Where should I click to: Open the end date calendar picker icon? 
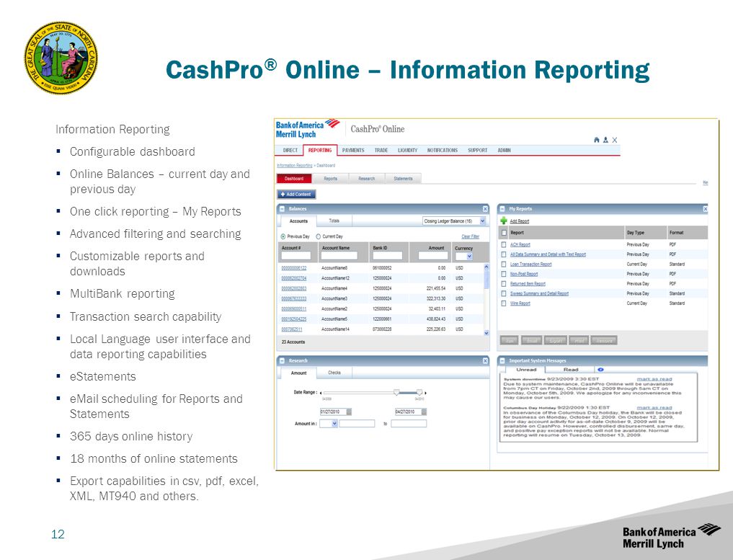coord(424,412)
